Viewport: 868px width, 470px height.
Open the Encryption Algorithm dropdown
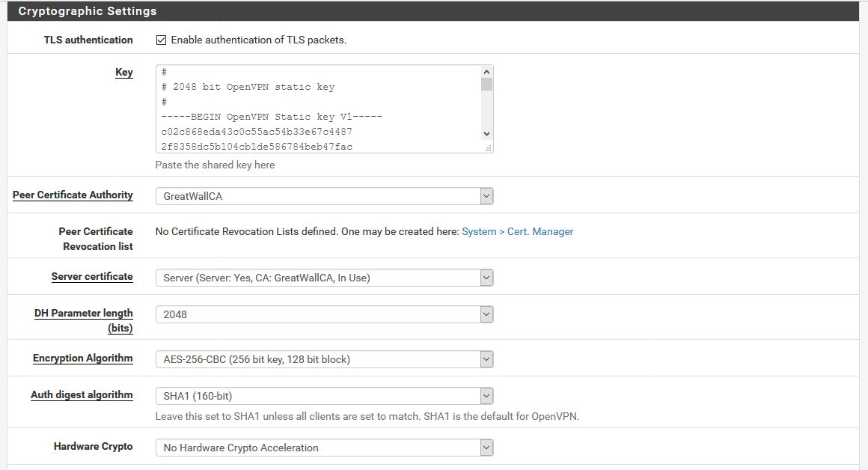coord(325,359)
